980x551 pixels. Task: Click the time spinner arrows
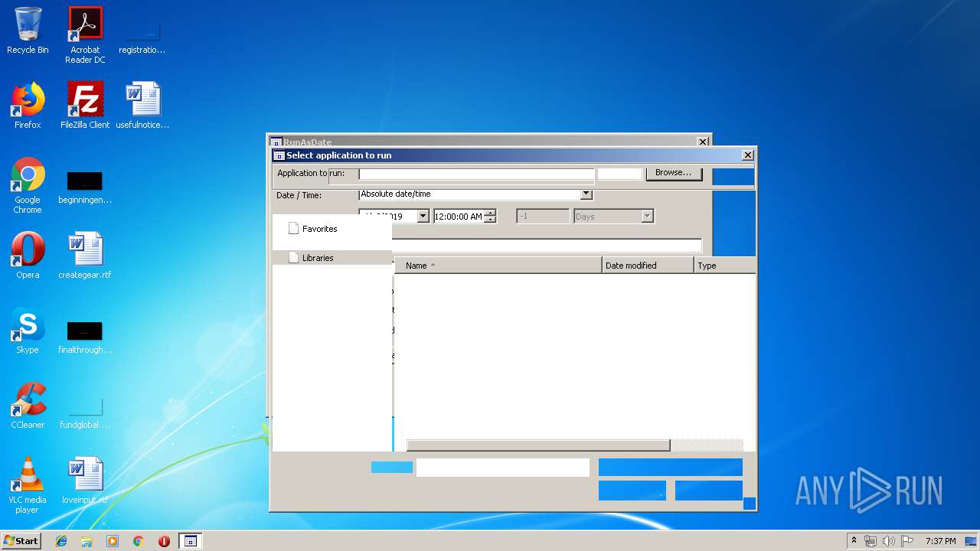coord(490,217)
